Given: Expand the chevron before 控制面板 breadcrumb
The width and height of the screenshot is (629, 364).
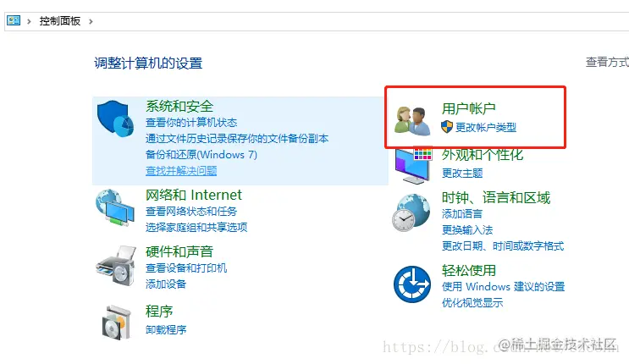Looking at the screenshot, I should (x=29, y=21).
